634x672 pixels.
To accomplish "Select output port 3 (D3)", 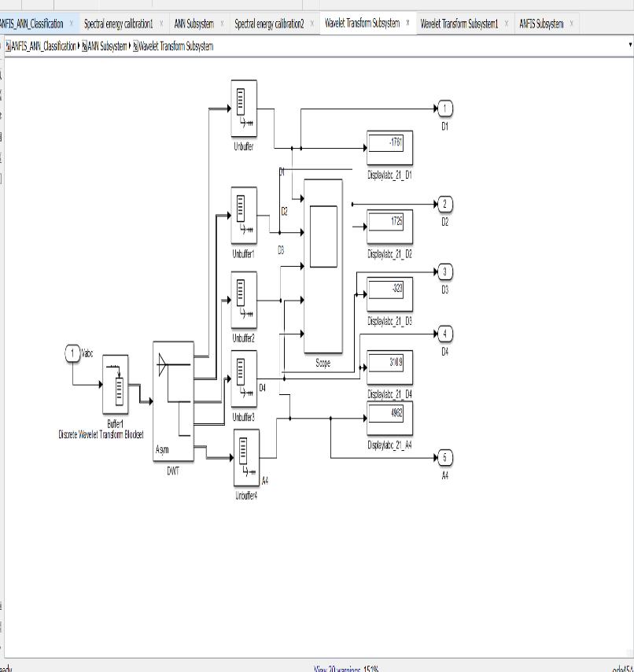I will point(445,271).
